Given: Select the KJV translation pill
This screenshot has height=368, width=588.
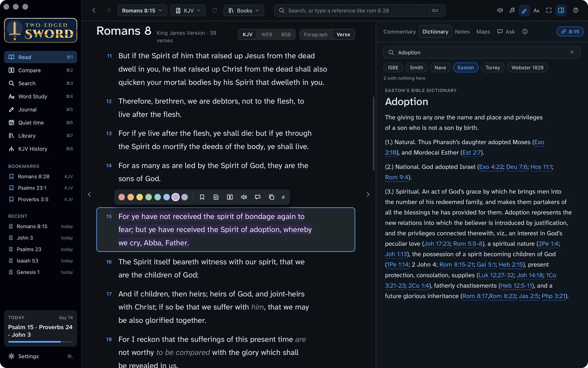Looking at the screenshot, I should [247, 35].
